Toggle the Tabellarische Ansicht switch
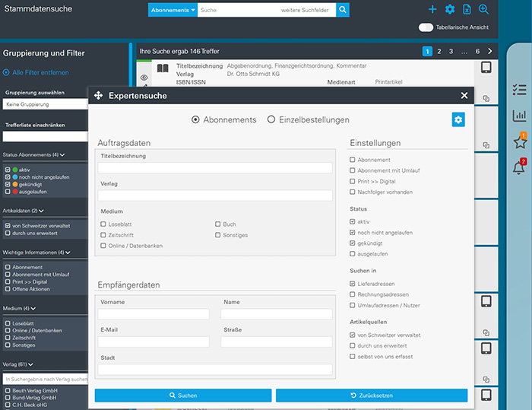 [426, 27]
